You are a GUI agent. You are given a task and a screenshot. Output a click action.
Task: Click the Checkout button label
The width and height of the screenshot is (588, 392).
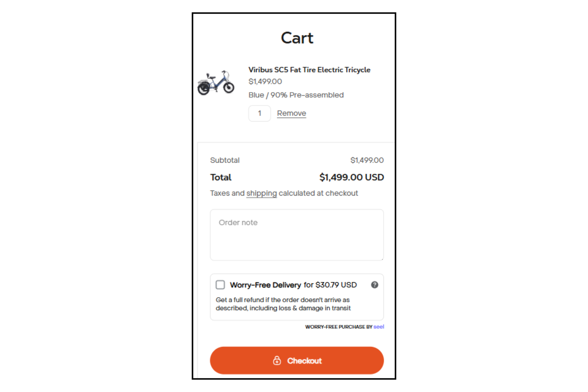pyautogui.click(x=304, y=361)
